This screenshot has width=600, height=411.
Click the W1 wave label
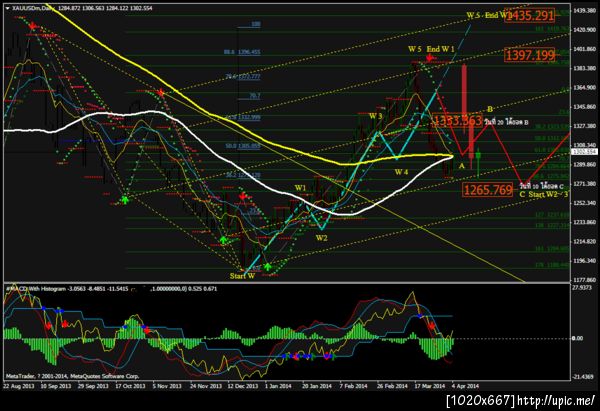coord(300,188)
